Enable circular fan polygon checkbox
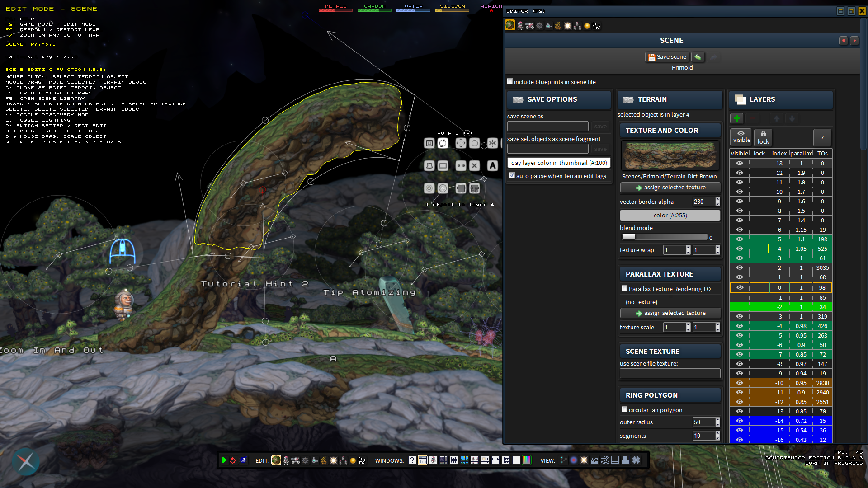This screenshot has width=868, height=488. pyautogui.click(x=624, y=409)
